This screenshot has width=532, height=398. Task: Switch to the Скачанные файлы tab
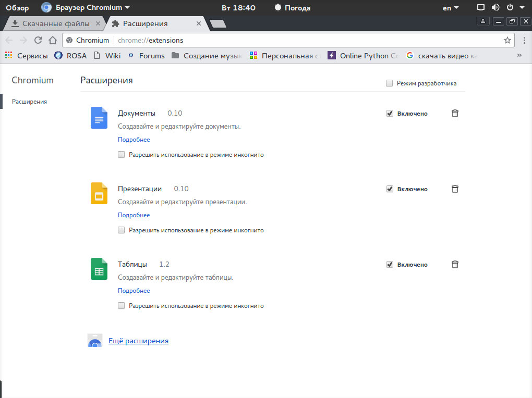pyautogui.click(x=55, y=23)
